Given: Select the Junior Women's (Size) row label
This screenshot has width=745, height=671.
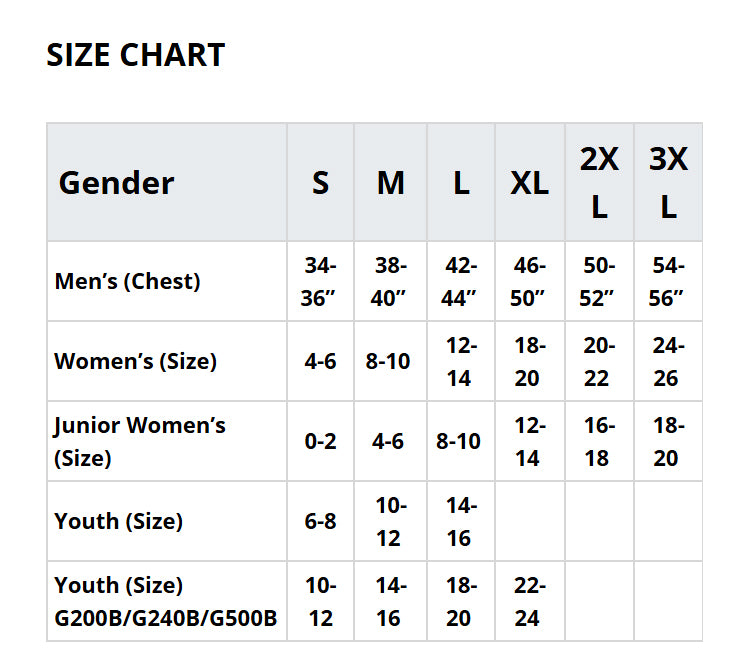Looking at the screenshot, I should coord(140,441).
